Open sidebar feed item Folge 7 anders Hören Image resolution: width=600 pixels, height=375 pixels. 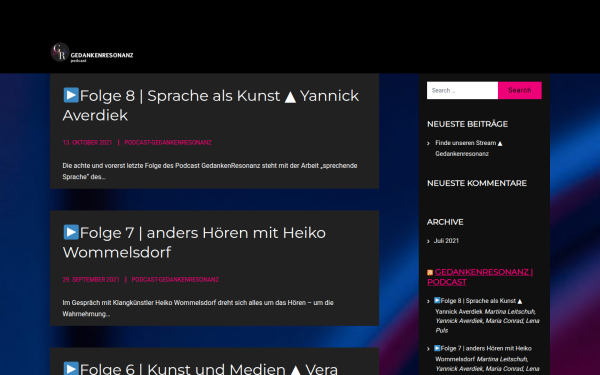tap(483, 354)
